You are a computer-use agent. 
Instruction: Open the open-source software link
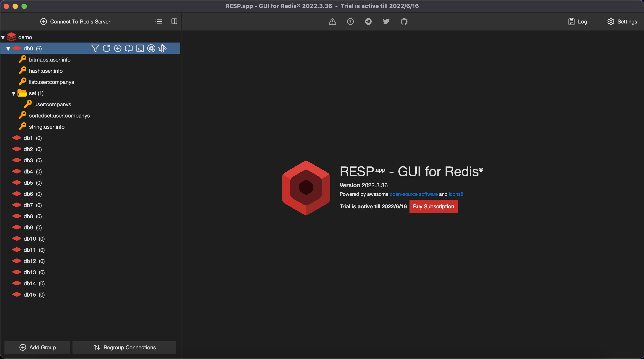click(x=414, y=194)
